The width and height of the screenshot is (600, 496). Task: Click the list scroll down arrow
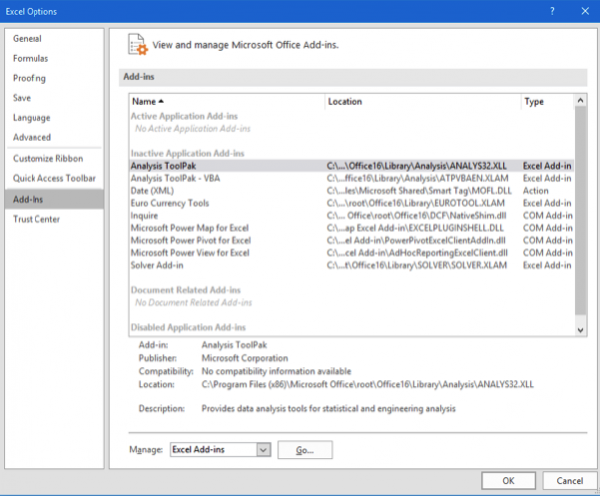click(x=580, y=330)
